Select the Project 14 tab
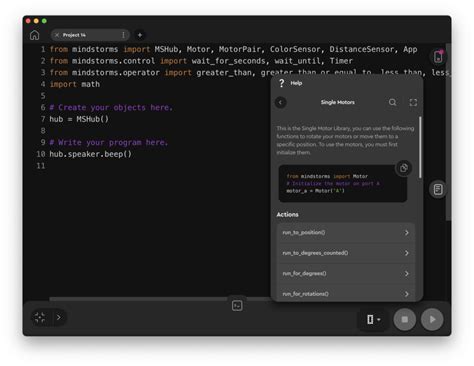Screen dimensions: 474x366 tap(90, 35)
